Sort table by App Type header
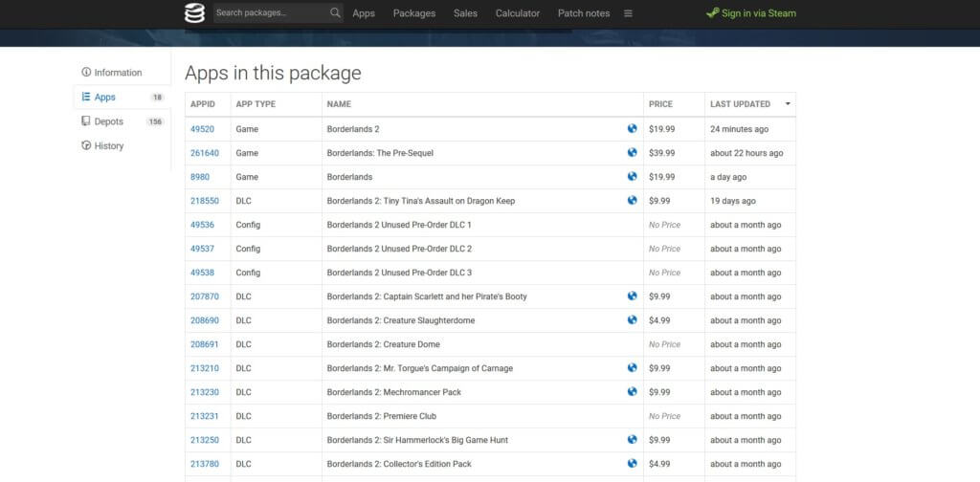 [x=256, y=104]
